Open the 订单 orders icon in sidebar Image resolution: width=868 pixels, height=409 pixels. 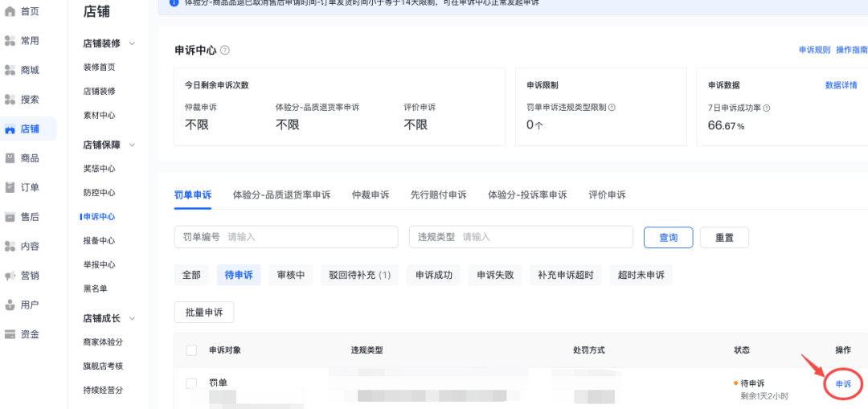[10, 187]
